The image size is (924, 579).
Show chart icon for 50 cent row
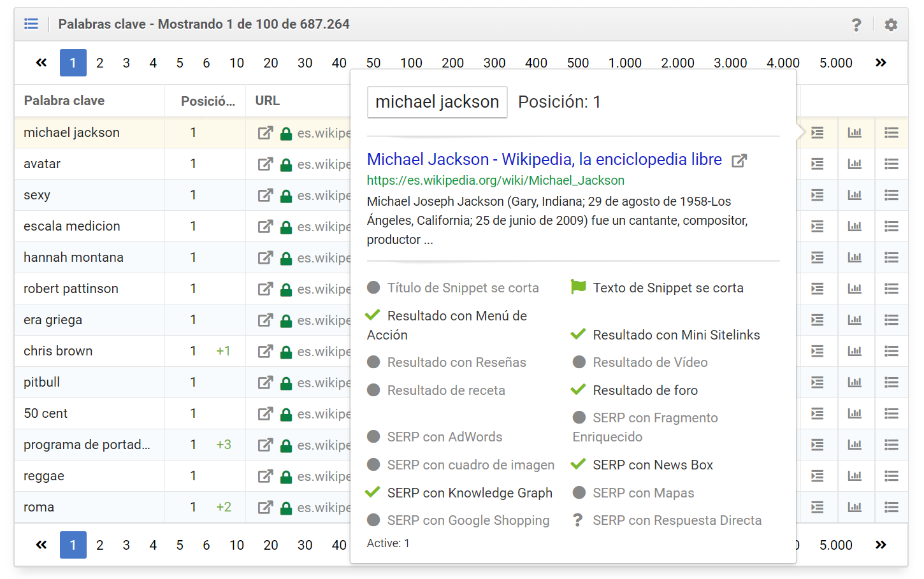855,413
